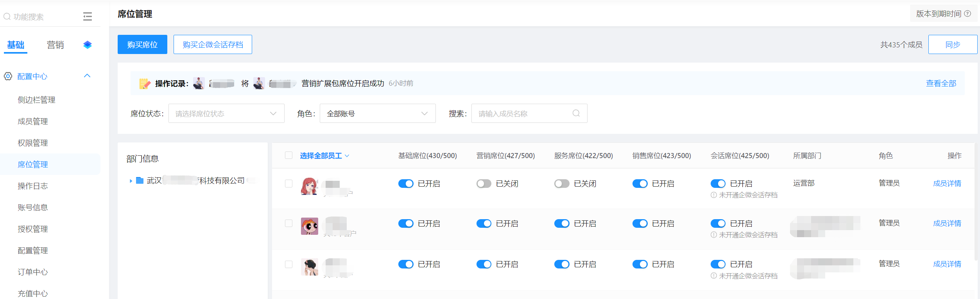Click the 运营部 department cell
The image size is (980, 299).
tap(804, 183)
